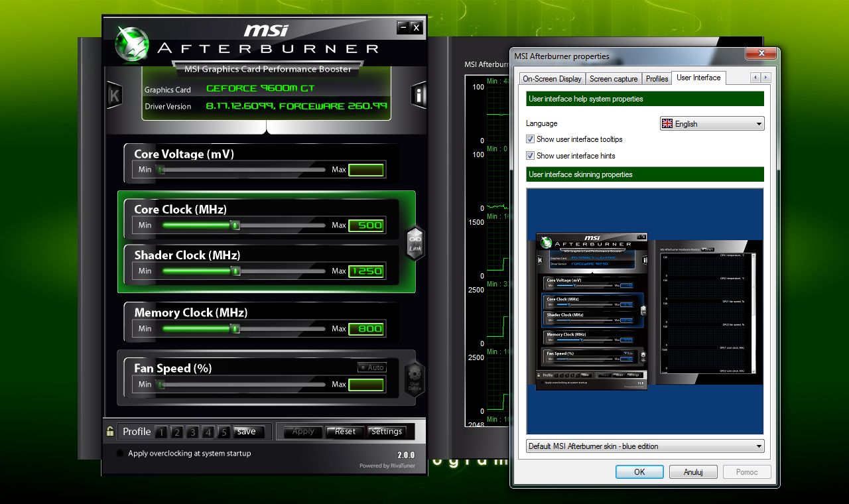Minimize the Afterburner main window
This screenshot has width=849, height=504.
[403, 27]
